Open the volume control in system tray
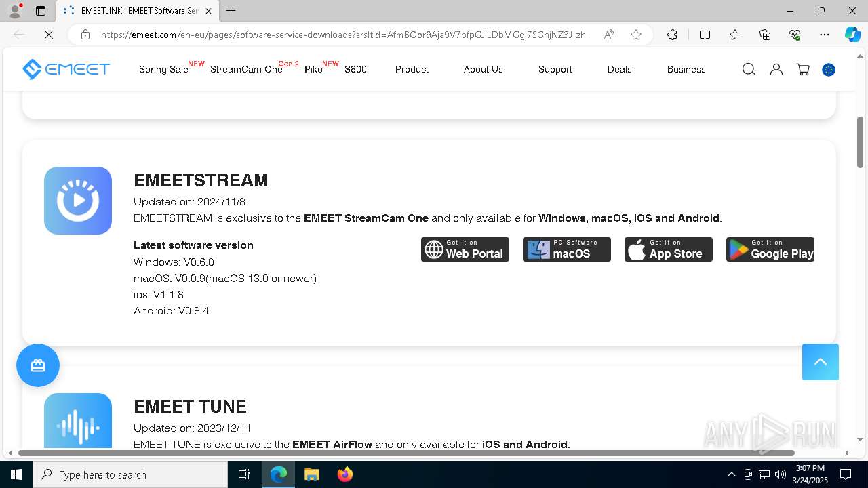This screenshot has height=488, width=868. click(781, 474)
